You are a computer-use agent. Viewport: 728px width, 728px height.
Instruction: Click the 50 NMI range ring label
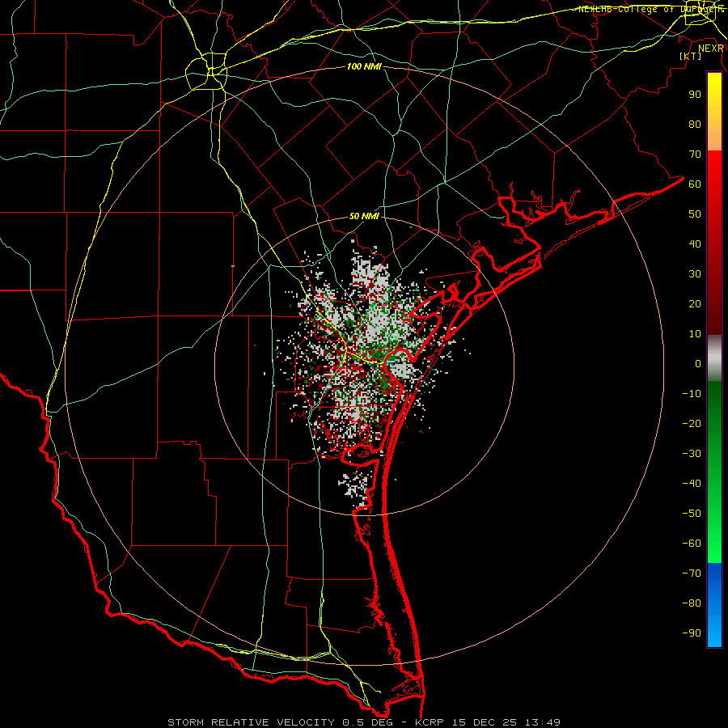point(364,216)
